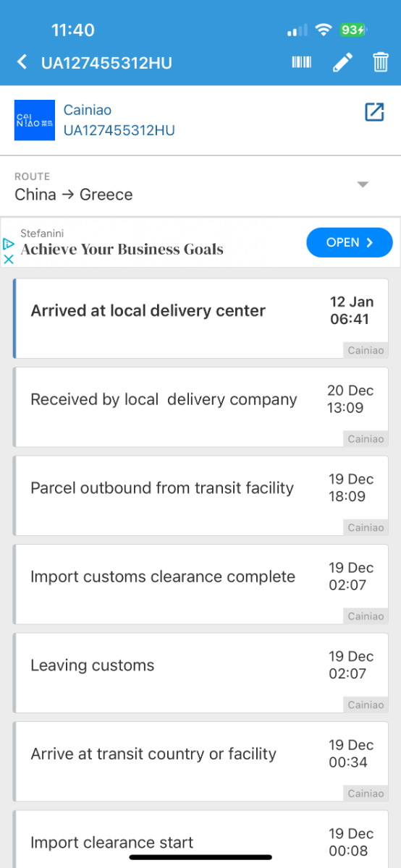The width and height of the screenshot is (401, 868).
Task: Edit the parcel with the pencil icon
Action: [x=342, y=62]
